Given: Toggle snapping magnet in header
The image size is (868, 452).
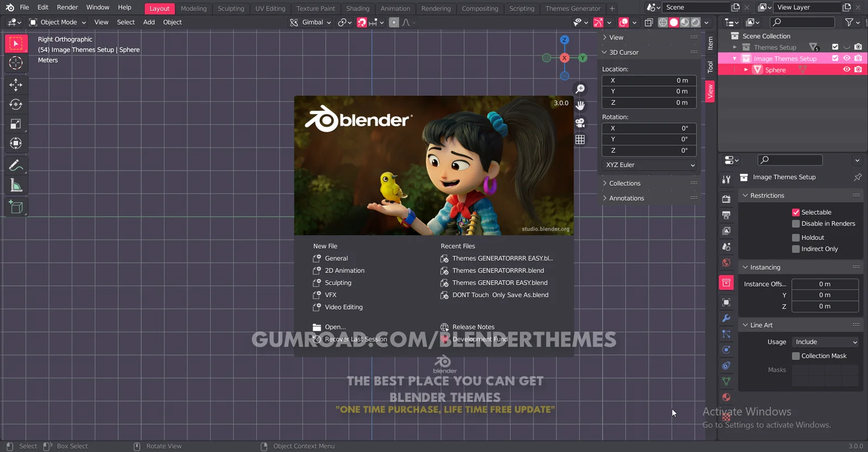Looking at the screenshot, I should tap(362, 22).
